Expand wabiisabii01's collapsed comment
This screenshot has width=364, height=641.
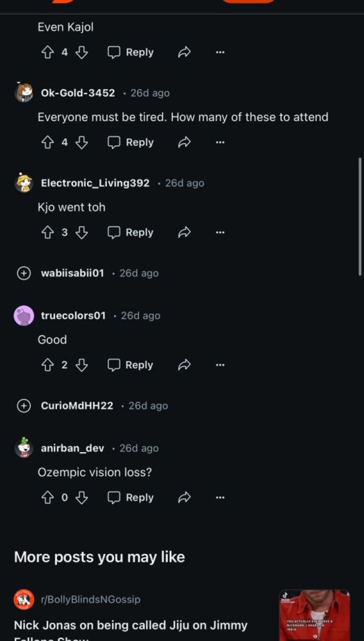pyautogui.click(x=24, y=273)
